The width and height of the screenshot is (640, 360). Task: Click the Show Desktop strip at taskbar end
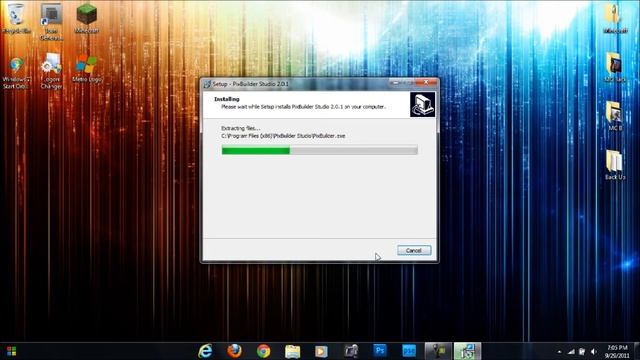coord(637,351)
